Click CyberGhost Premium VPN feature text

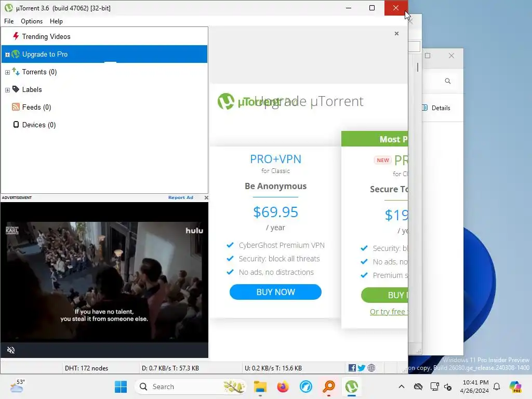coord(282,245)
